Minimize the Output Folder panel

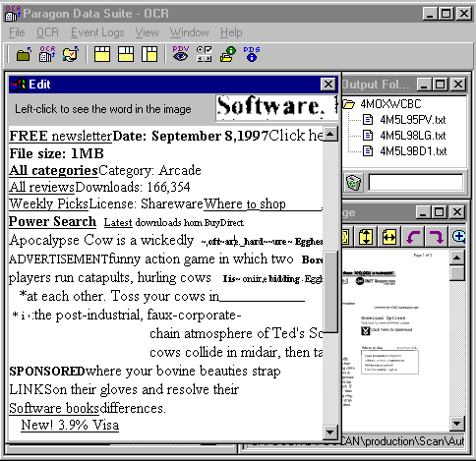point(424,85)
